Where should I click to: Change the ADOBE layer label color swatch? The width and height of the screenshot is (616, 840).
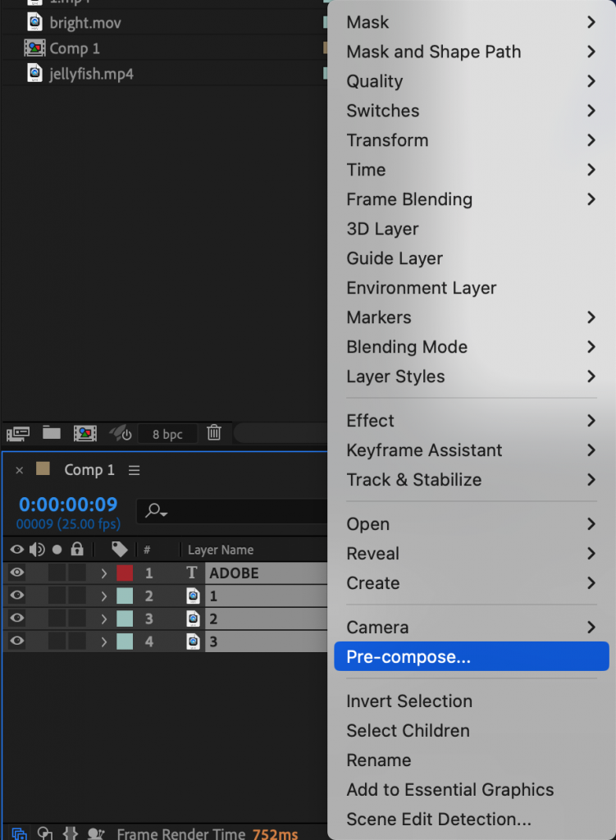(x=125, y=573)
